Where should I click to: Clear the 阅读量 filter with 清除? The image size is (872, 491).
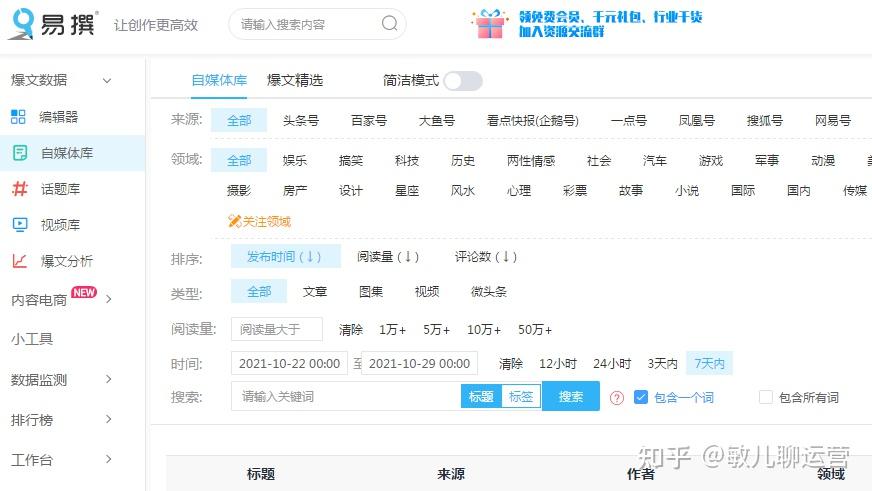351,330
